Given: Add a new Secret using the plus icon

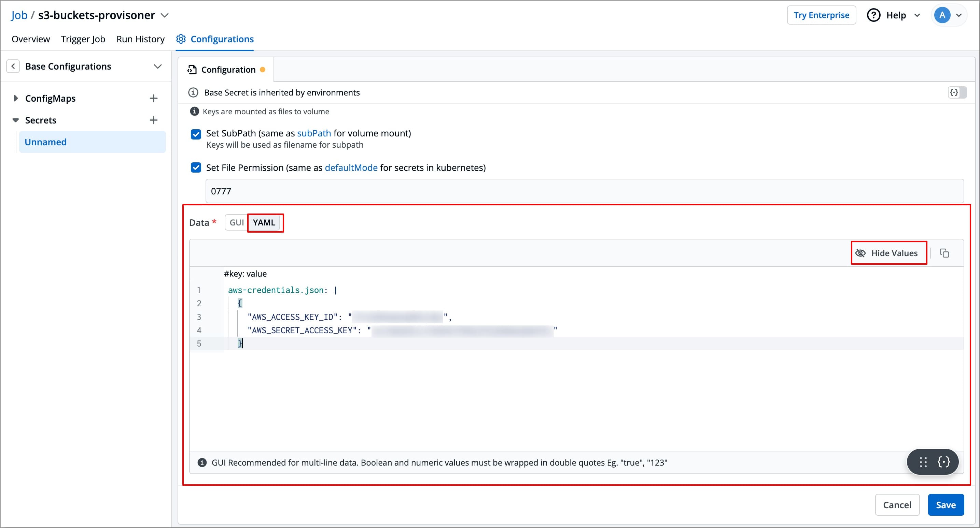Looking at the screenshot, I should [x=153, y=120].
